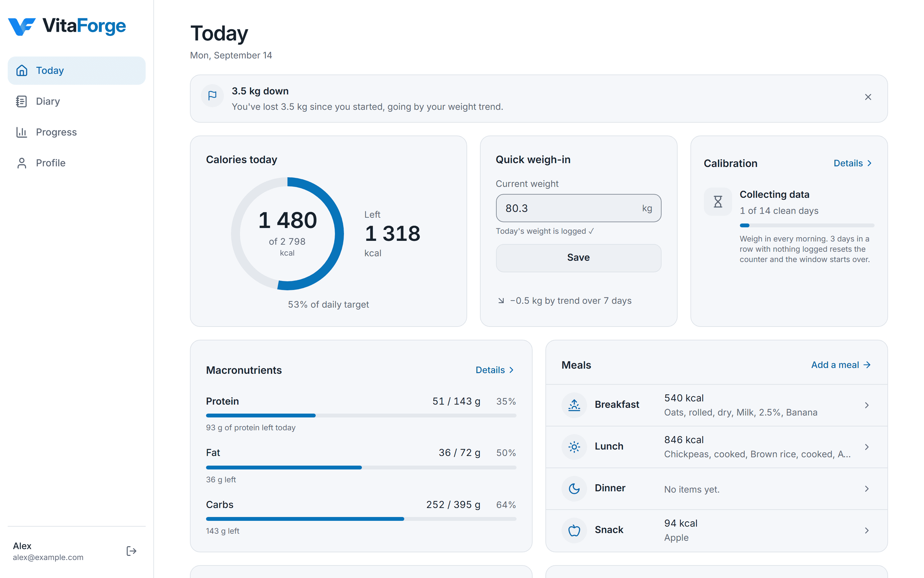The width and height of the screenshot is (924, 578).
Task: Expand the Dinner row chevron
Action: (867, 488)
